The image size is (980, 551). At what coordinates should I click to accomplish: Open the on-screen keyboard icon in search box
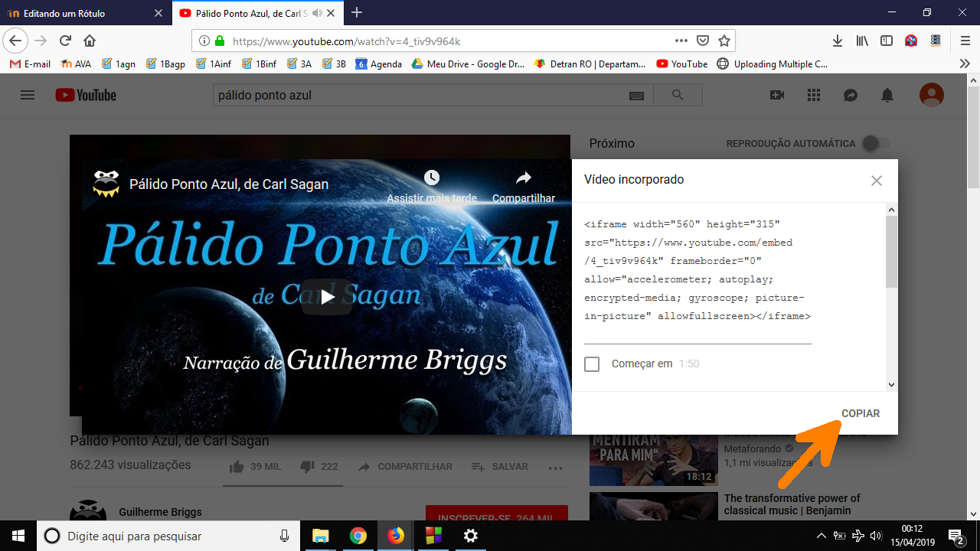point(636,96)
